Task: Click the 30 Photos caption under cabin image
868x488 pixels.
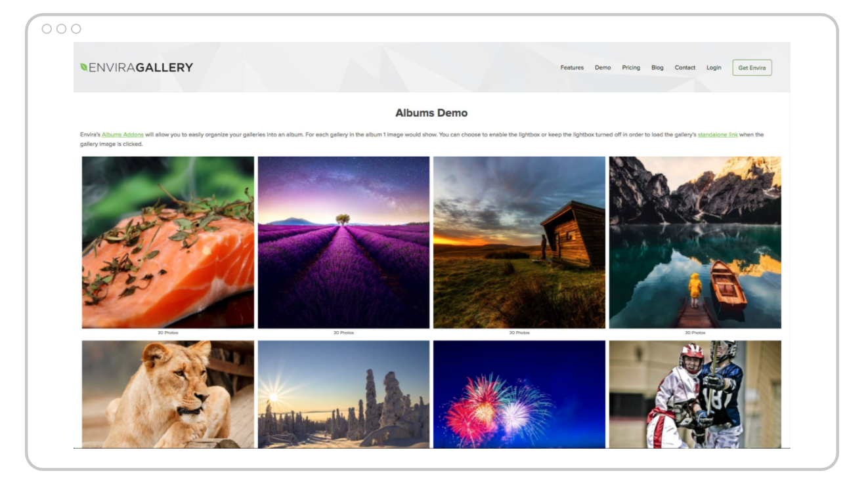Action: click(x=519, y=333)
